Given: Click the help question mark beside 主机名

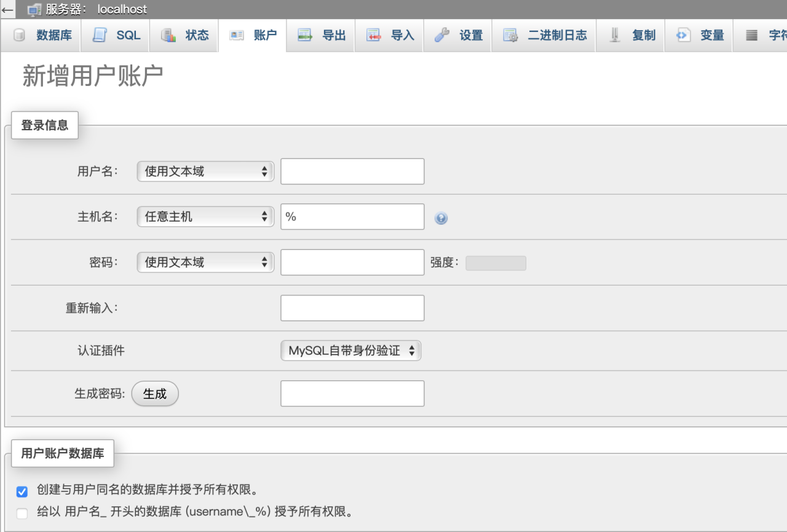Looking at the screenshot, I should click(441, 218).
